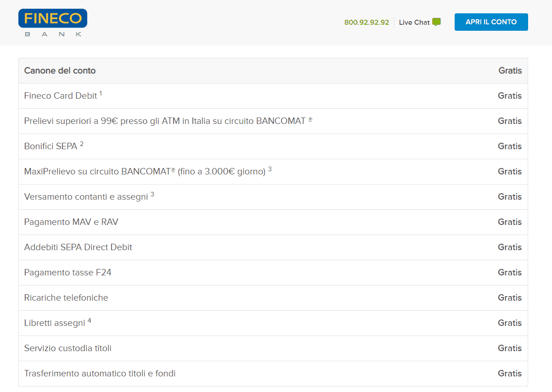Click the Fineco Bank logo
This screenshot has height=392, width=552.
53,23
